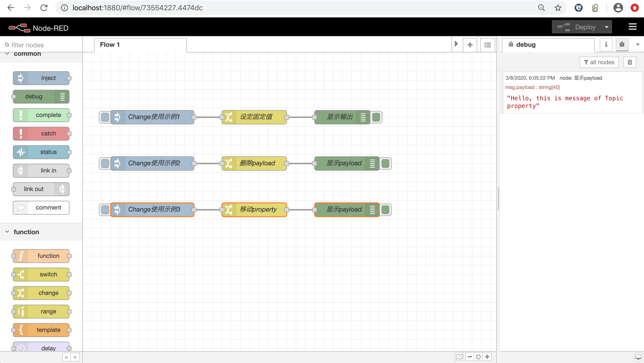Zoom in on the workspace canvas

(487, 357)
